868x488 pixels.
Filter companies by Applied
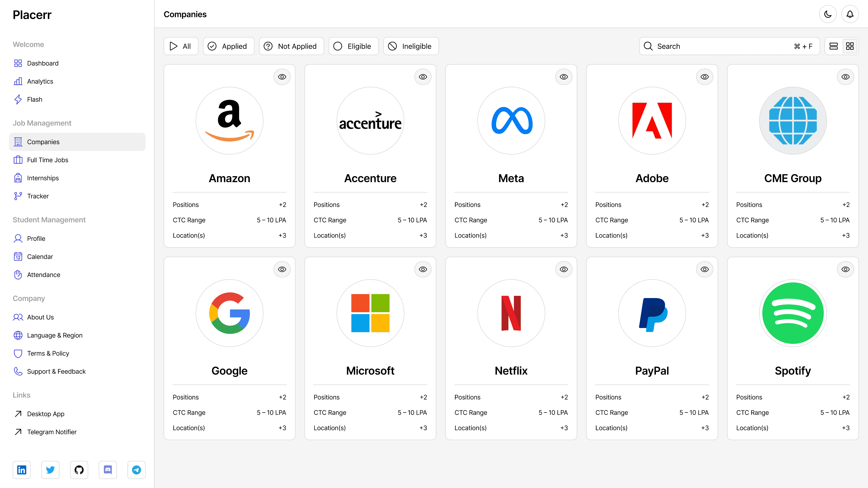(x=228, y=46)
